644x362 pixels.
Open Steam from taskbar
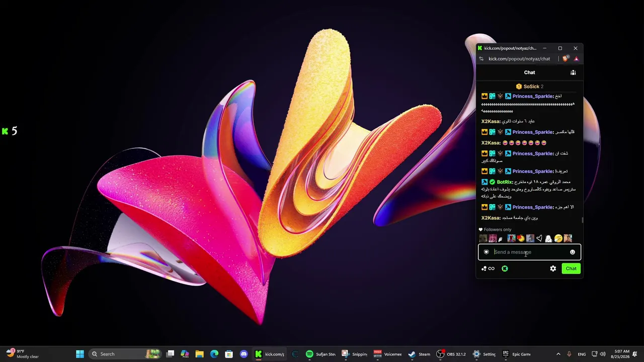420,354
